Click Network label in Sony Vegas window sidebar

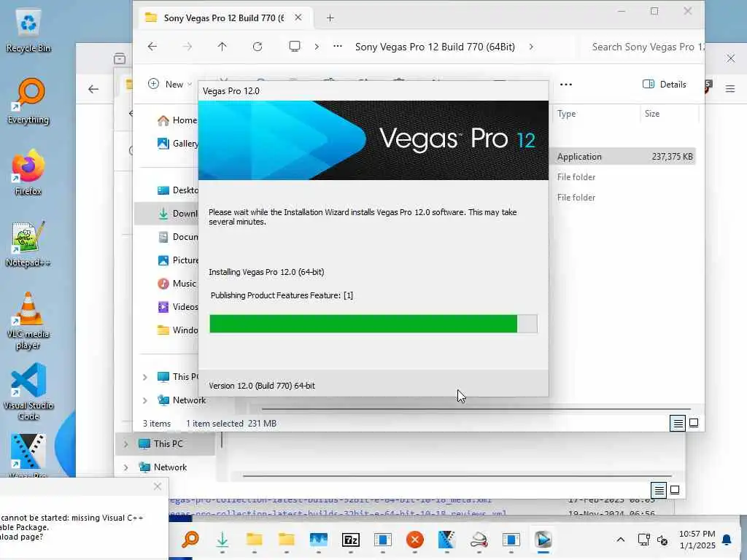pyautogui.click(x=189, y=400)
